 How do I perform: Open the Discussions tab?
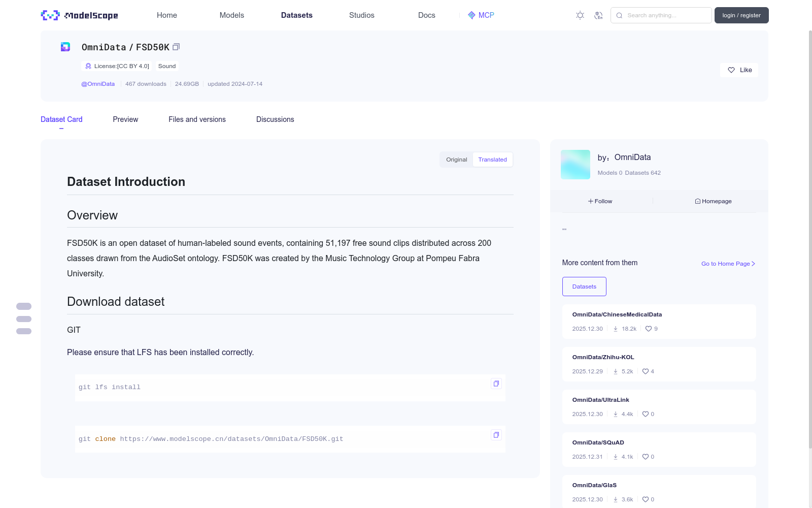[x=275, y=119]
